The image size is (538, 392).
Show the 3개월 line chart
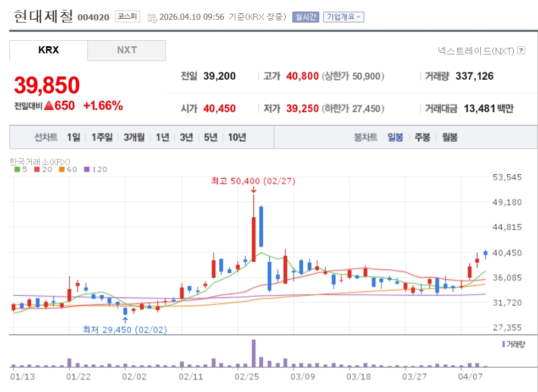134,137
